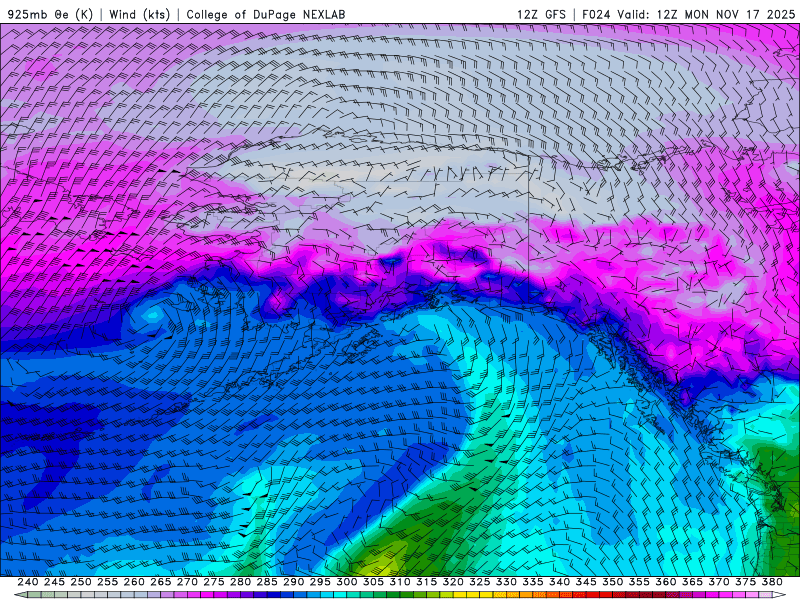Select the 270 value on the color scale
This screenshot has width=800, height=600.
(x=187, y=582)
